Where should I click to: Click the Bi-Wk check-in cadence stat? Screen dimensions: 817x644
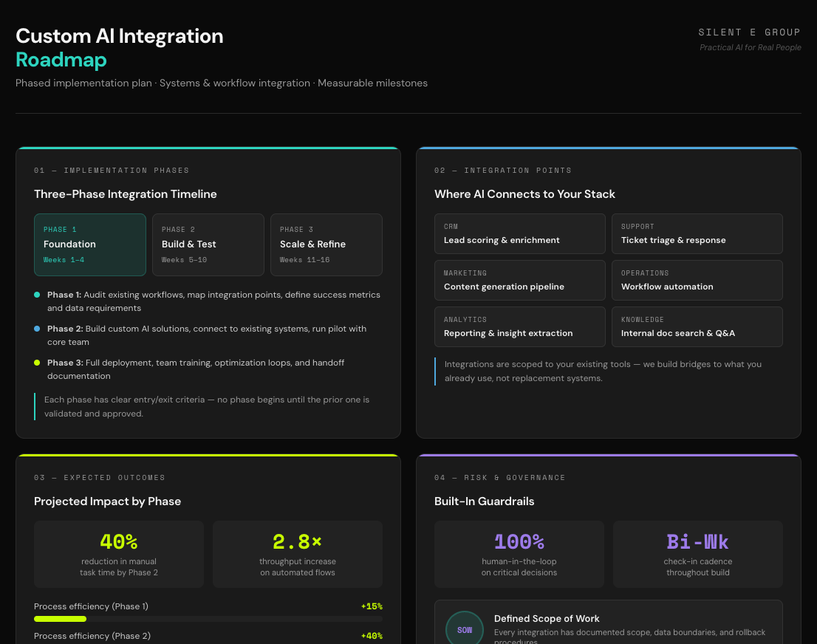click(x=697, y=554)
